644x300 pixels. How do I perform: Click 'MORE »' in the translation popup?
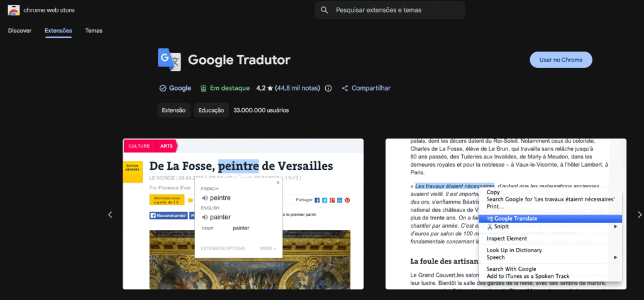point(268,248)
